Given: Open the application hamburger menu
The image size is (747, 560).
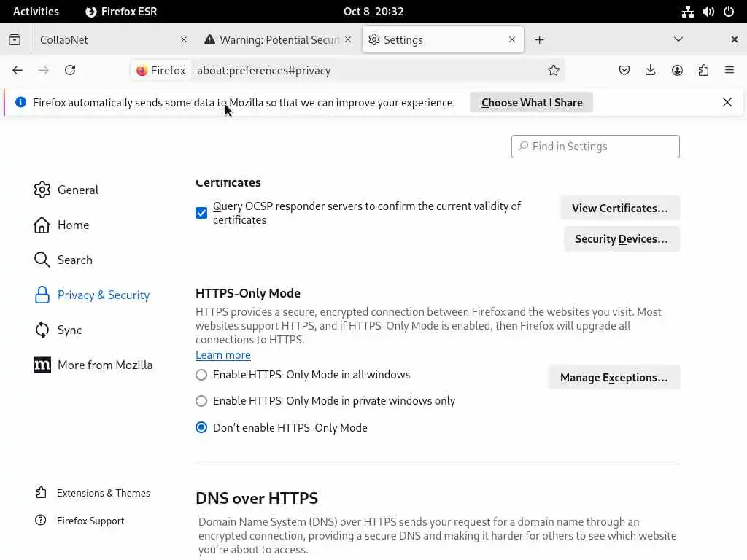Looking at the screenshot, I should coord(729,70).
